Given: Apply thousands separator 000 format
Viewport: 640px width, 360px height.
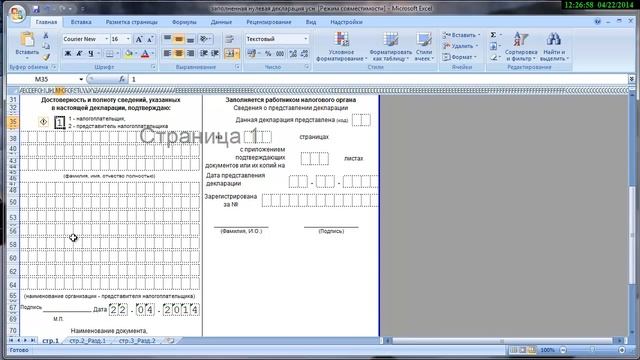Looking at the screenshot, I should coord(280,53).
